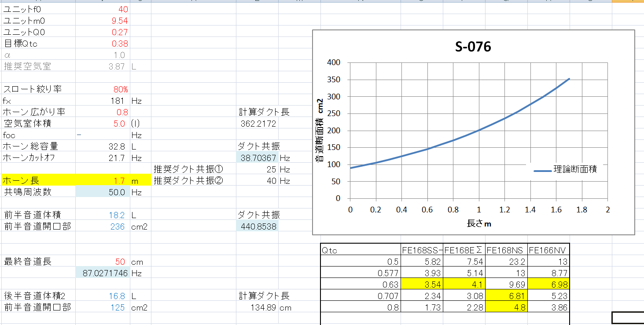Select the table cell 2.28

coord(464,307)
